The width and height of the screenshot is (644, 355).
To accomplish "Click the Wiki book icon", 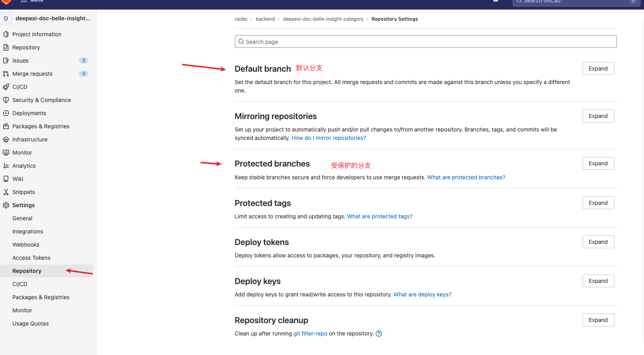I will point(6,179).
